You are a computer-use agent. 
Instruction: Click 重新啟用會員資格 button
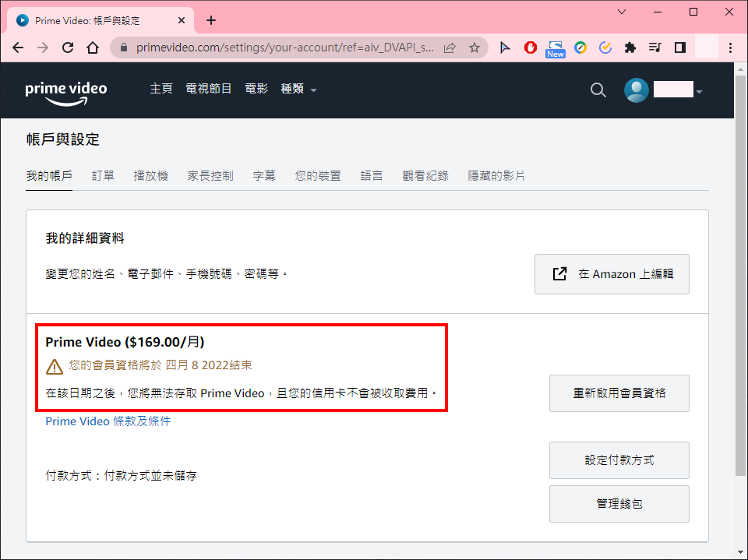pyautogui.click(x=619, y=393)
